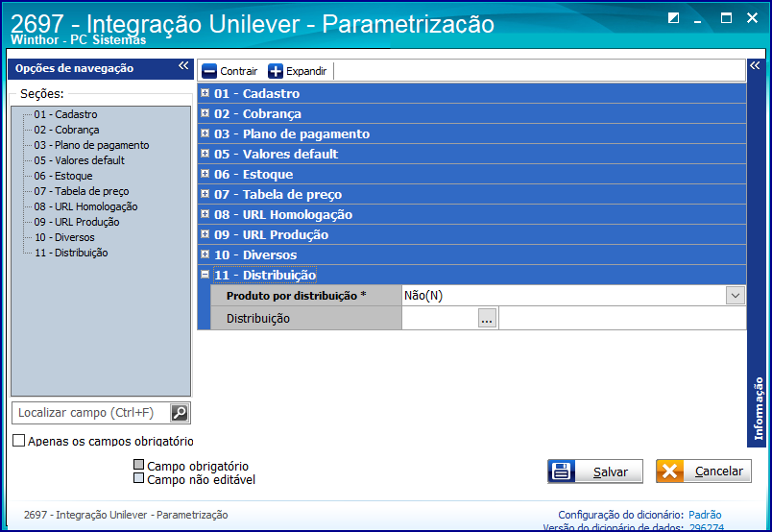The image size is (772, 532).
Task: Click the Localizar campo search field
Action: 91,413
